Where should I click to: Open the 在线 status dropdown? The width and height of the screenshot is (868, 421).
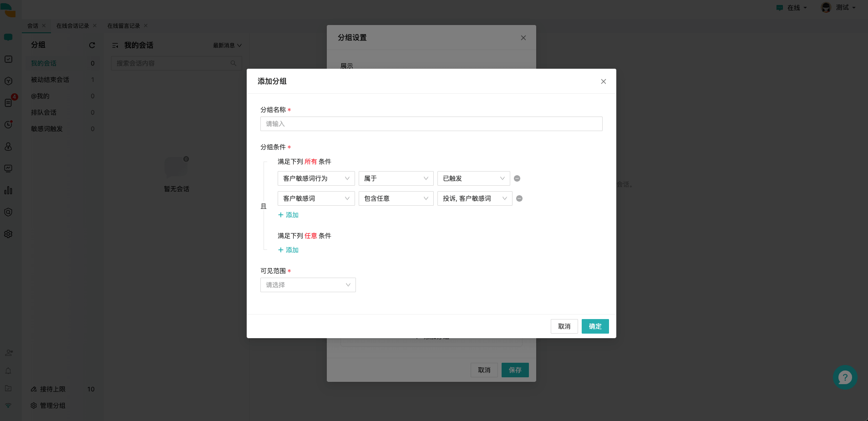[792, 8]
